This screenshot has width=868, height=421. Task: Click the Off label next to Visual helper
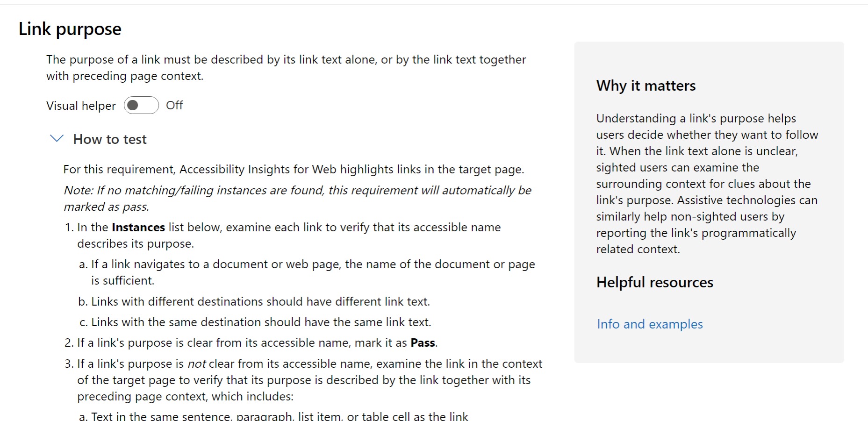pos(174,105)
